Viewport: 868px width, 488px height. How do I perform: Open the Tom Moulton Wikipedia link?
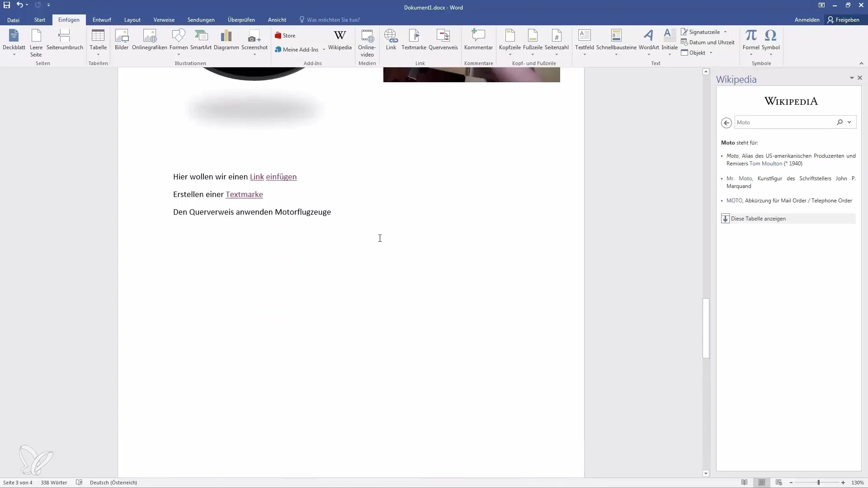click(766, 164)
